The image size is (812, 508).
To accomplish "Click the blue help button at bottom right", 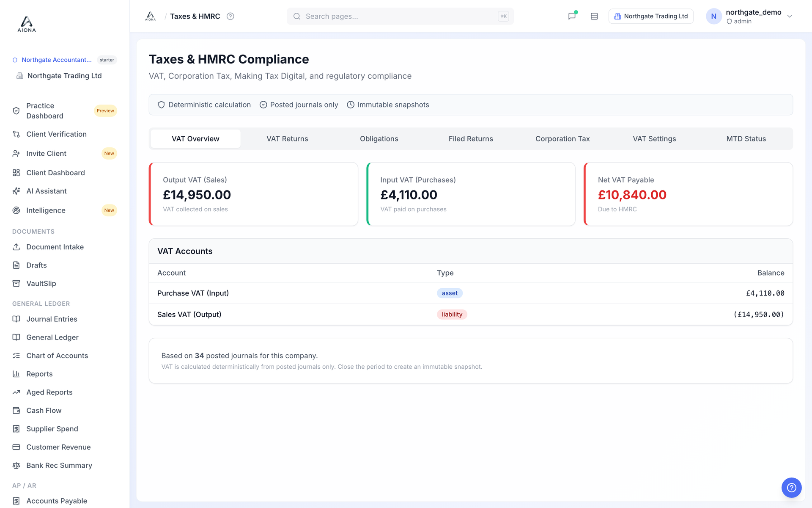I will coord(791,488).
